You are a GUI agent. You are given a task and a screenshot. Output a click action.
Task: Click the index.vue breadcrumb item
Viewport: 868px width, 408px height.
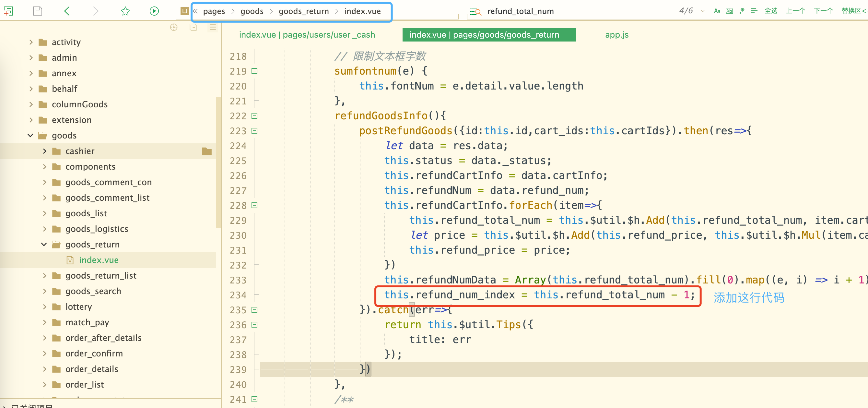pos(362,11)
